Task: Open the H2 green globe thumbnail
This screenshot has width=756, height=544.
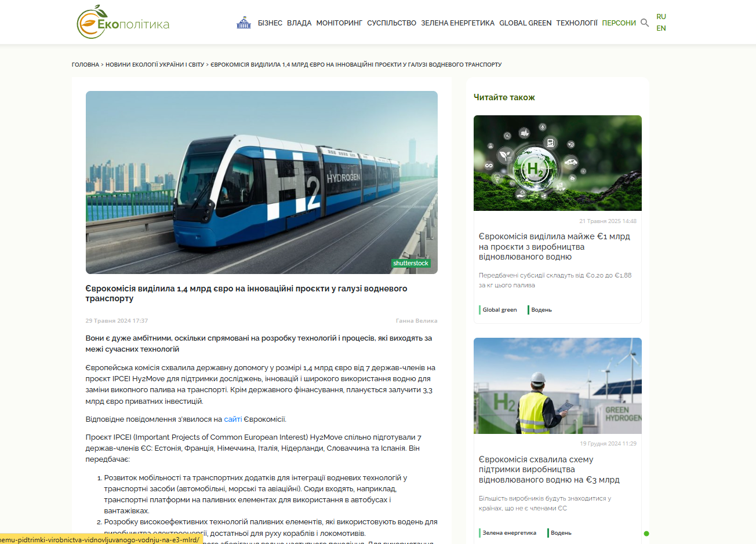Action: pyautogui.click(x=558, y=163)
